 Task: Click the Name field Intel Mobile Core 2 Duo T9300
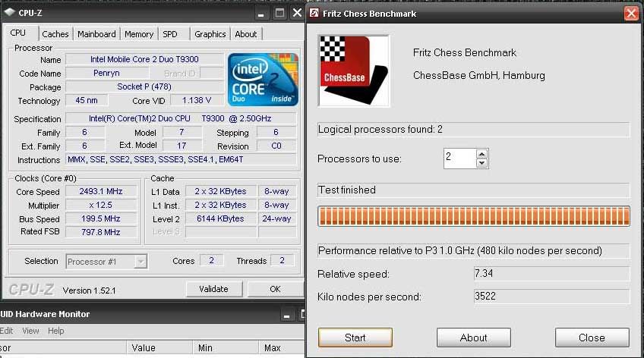(x=144, y=59)
